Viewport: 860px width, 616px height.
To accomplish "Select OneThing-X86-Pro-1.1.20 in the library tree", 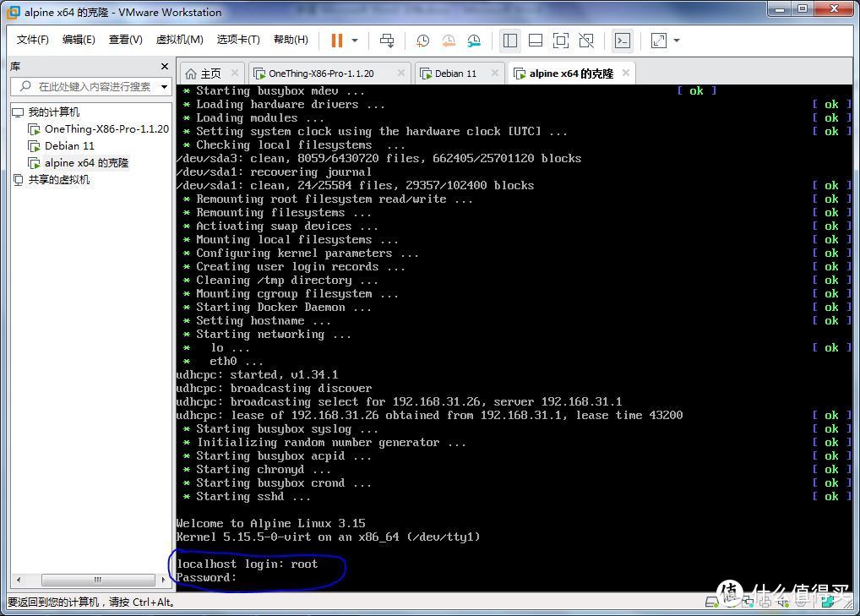I will coord(106,129).
